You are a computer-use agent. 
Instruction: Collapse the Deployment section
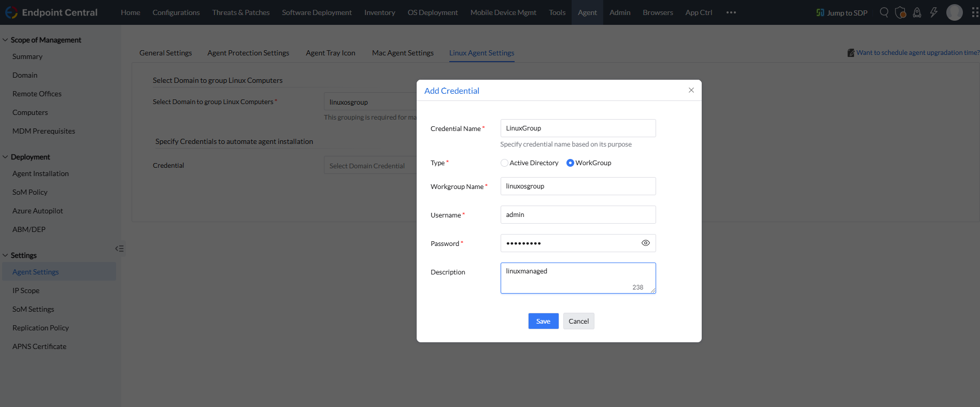coord(5,157)
